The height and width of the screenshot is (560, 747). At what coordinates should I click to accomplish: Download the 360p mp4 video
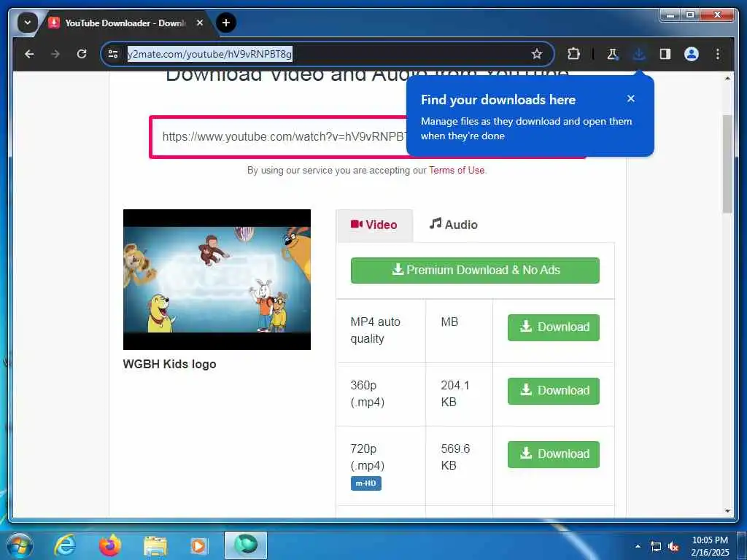coord(553,391)
